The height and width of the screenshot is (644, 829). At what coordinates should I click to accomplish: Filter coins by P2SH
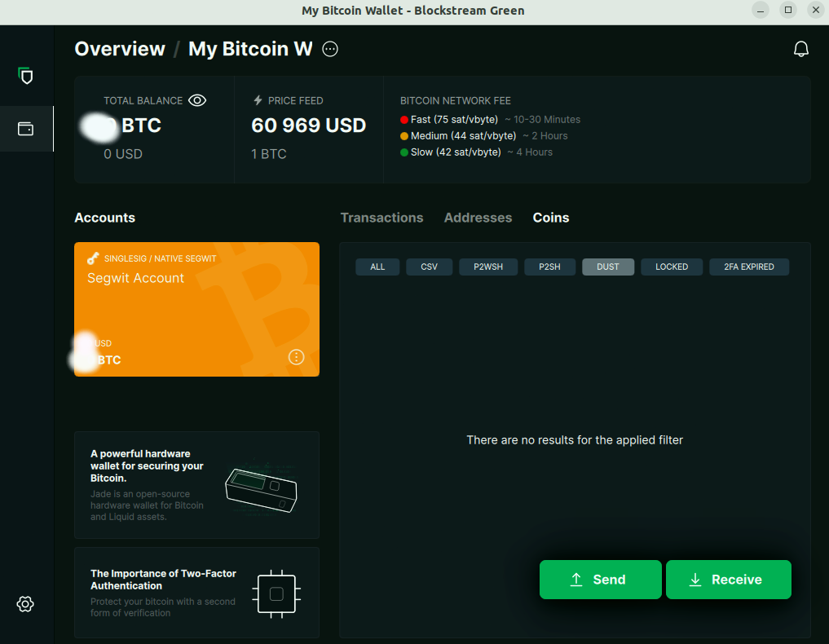click(550, 267)
